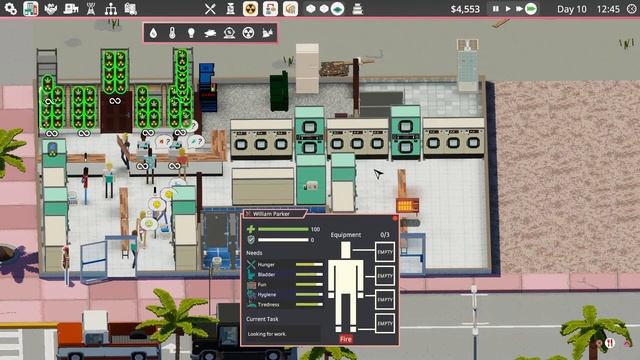
Task: Click the Bladder need icon
Action: pyautogui.click(x=251, y=274)
